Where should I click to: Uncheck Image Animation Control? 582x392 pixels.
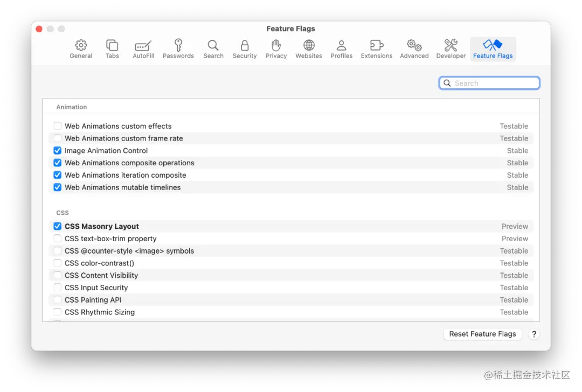[x=58, y=151]
